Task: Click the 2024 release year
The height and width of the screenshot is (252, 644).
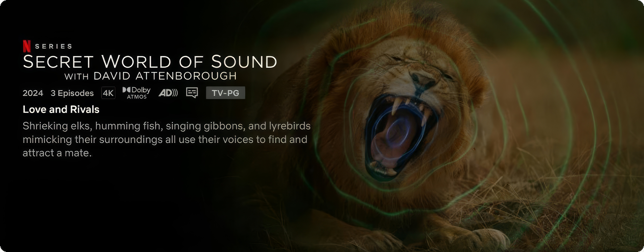Action: coord(33,93)
